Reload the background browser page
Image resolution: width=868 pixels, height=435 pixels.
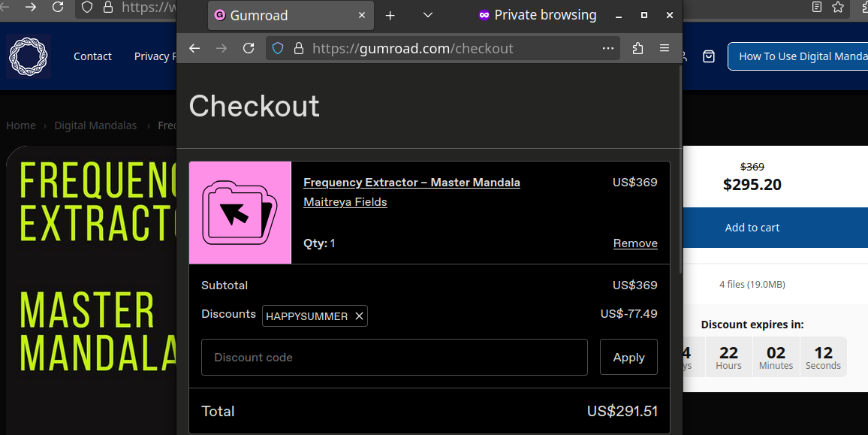pos(58,7)
